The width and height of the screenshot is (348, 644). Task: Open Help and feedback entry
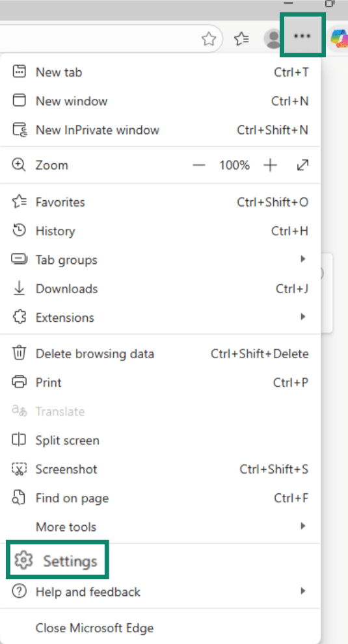(x=161, y=592)
